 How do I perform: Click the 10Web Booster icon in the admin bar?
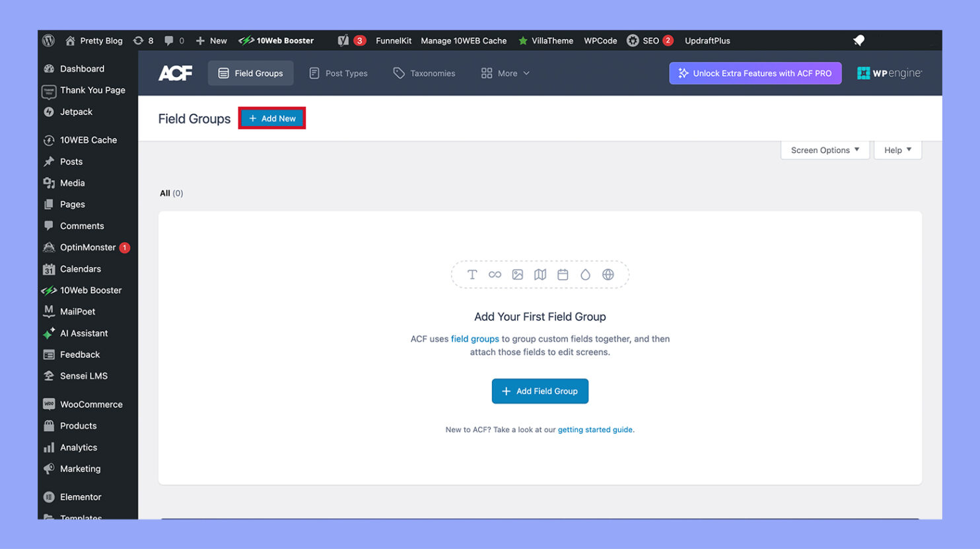pyautogui.click(x=246, y=40)
